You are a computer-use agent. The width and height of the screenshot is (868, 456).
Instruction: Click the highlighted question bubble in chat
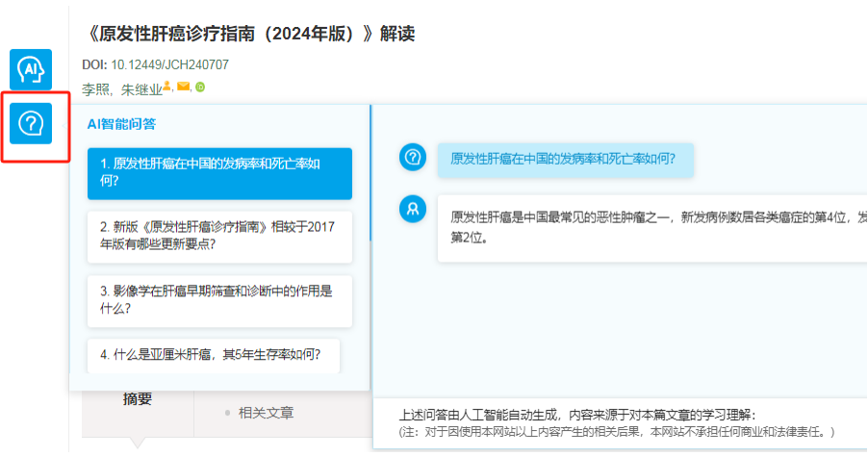click(x=565, y=159)
